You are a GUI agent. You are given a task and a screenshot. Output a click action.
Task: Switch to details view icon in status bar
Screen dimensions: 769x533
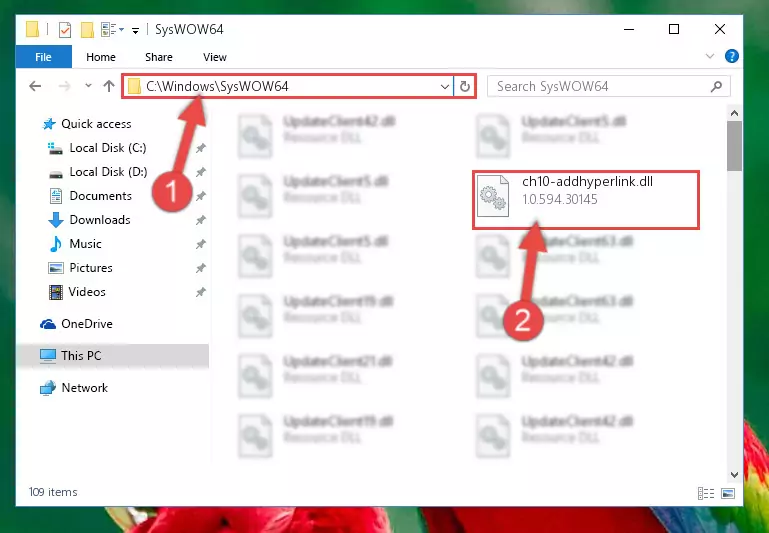[x=706, y=493]
